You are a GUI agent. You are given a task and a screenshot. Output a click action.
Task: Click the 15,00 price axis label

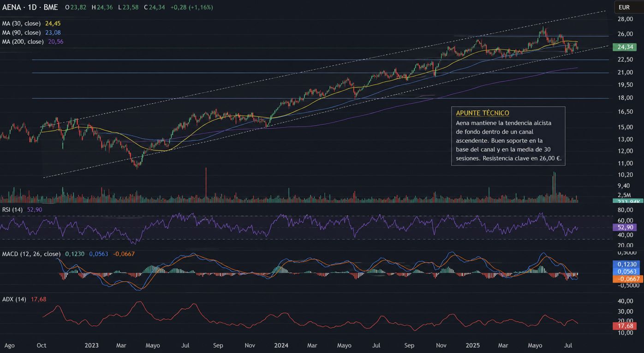click(x=625, y=128)
